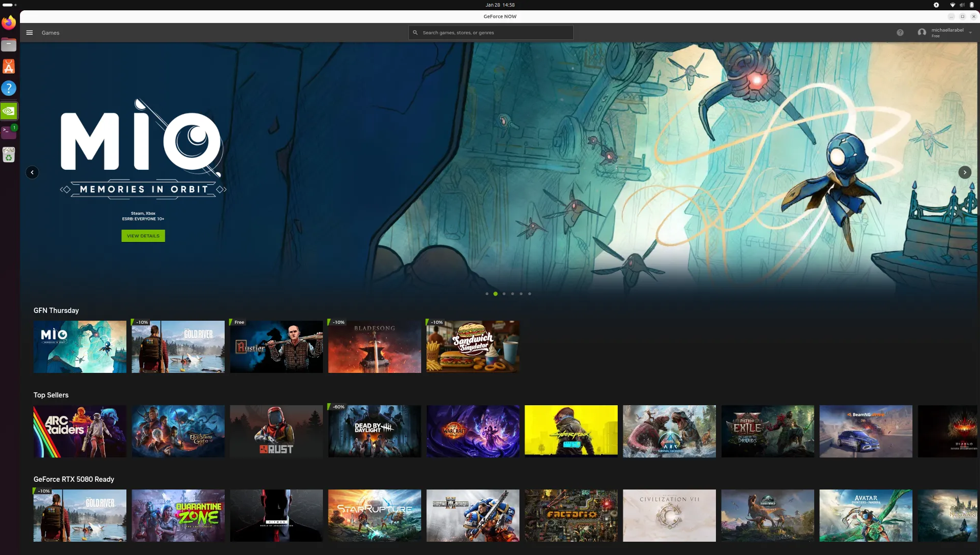Open the Sandwich Simulator game tile
Viewport: 980px width, 555px height.
pyautogui.click(x=473, y=347)
